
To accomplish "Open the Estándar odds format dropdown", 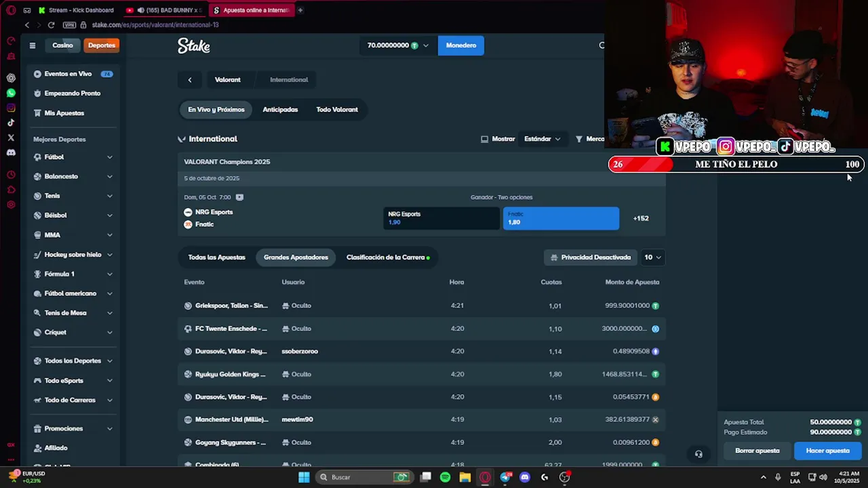I will [x=542, y=139].
